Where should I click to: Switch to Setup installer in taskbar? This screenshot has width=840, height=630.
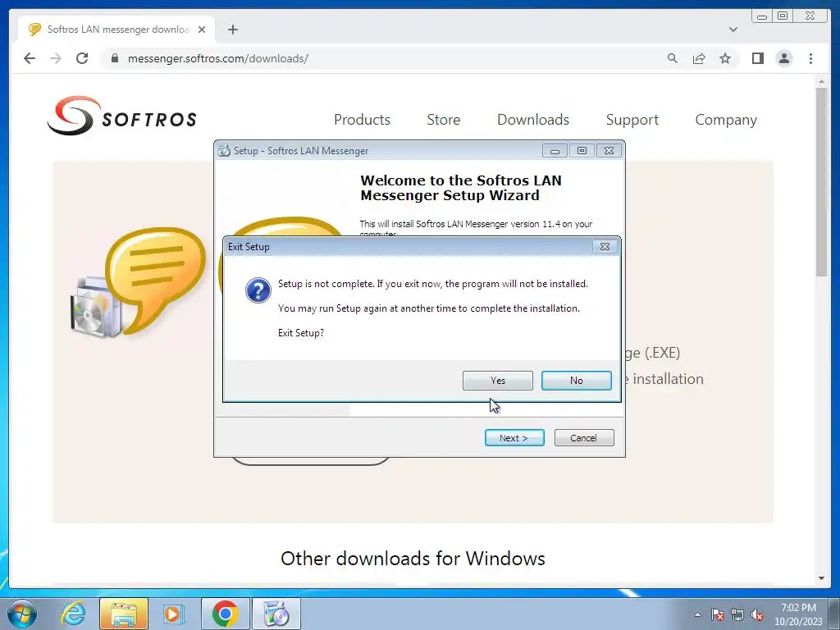click(276, 614)
